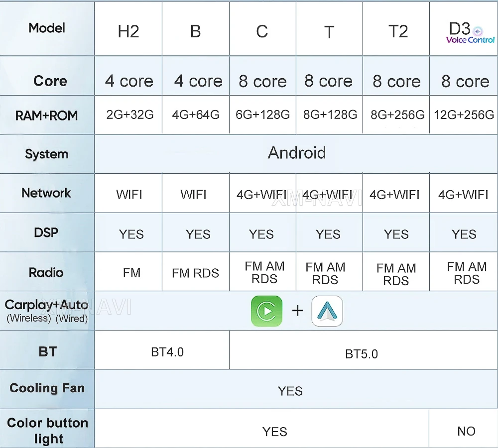Click the D3 model header
This screenshot has width=498, height=448.
(x=459, y=29)
